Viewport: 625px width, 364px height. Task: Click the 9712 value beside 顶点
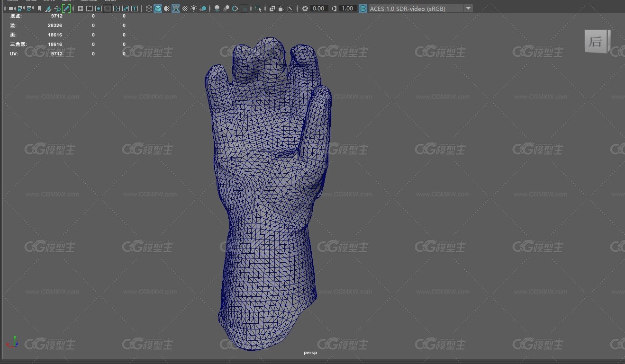(x=56, y=16)
